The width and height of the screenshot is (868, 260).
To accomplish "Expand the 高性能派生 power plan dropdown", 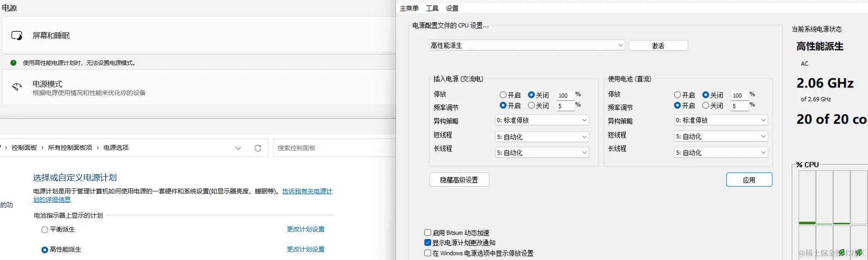I will click(527, 45).
